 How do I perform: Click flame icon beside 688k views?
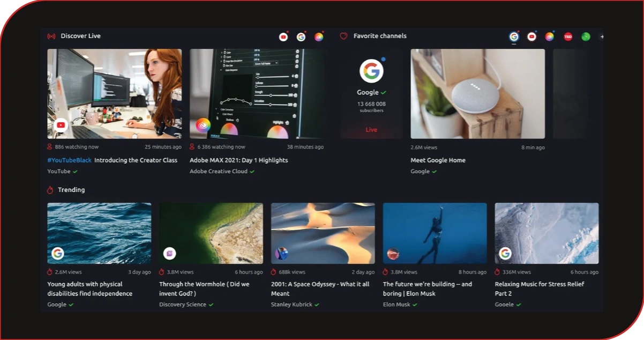coord(274,272)
